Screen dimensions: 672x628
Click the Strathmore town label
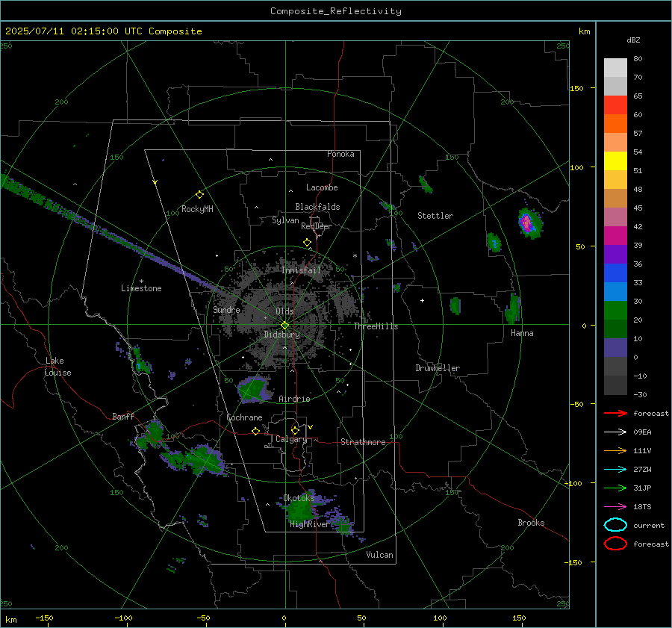(363, 442)
